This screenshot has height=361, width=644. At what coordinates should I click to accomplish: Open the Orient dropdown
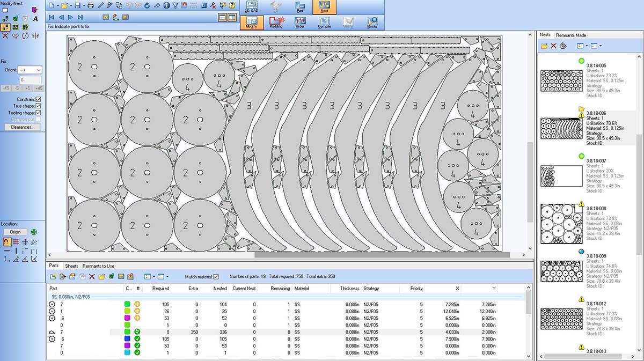coord(30,70)
